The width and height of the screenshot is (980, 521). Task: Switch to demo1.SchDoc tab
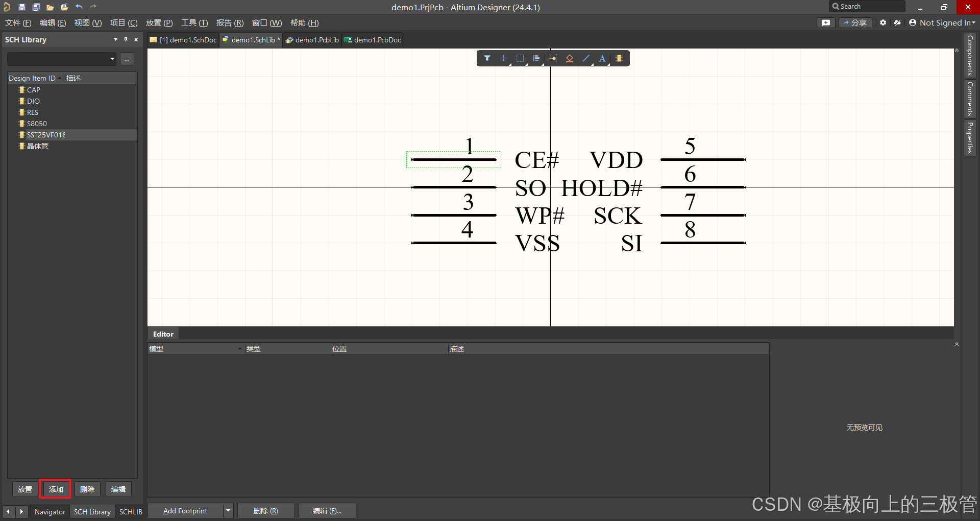183,40
